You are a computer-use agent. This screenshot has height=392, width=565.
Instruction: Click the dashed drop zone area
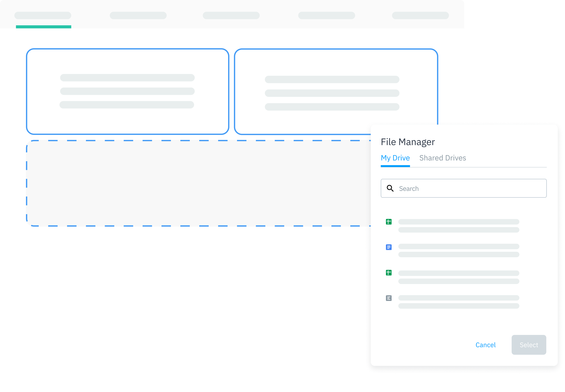198,183
